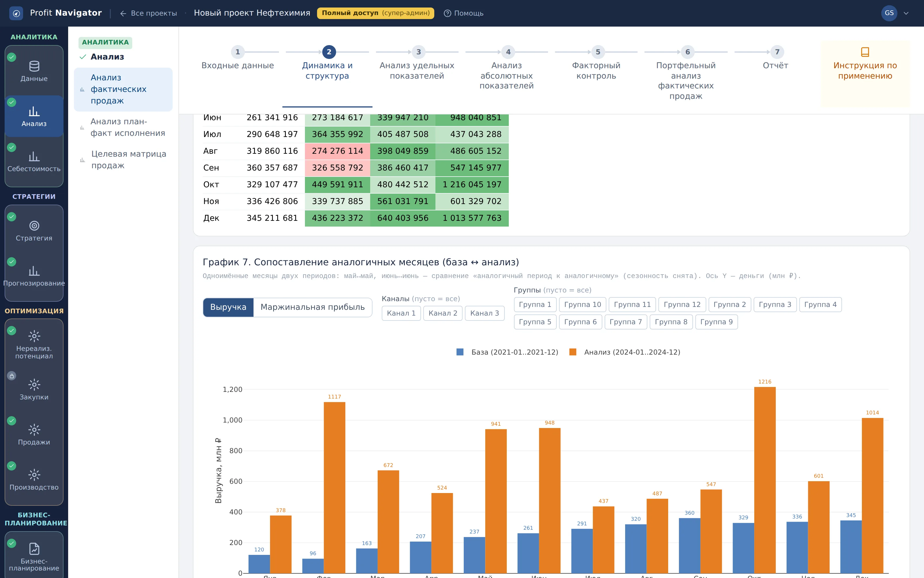Viewport: 924px width, 578px height.
Task: Collapse the Анализ group in the submenu
Action: point(102,57)
